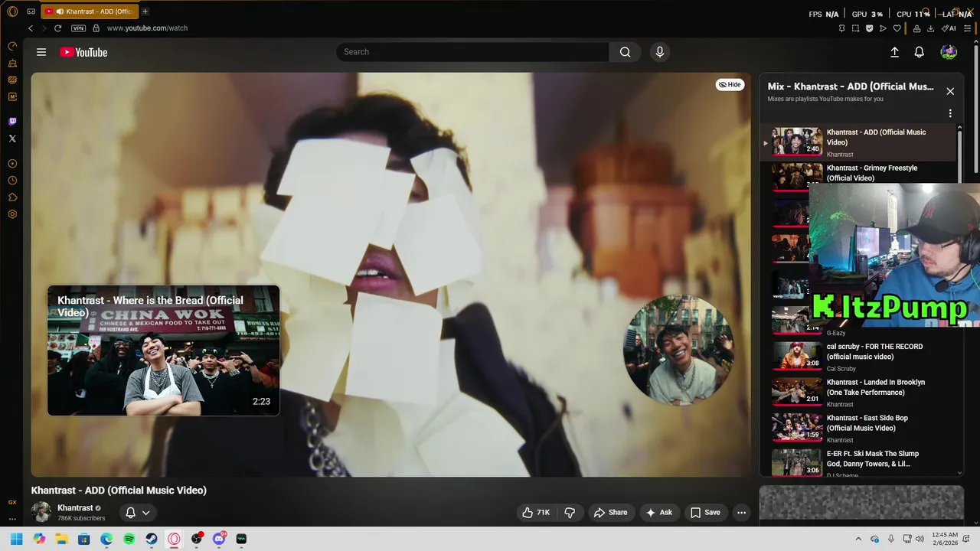Take a snapshot with the capture icon
Image resolution: width=980 pixels, height=551 pixels.
855,28
